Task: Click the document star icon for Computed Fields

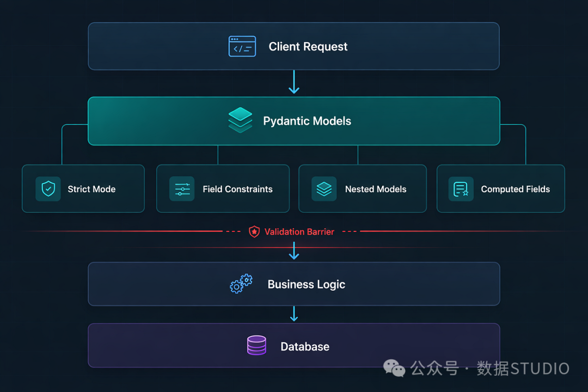Action: tap(461, 189)
